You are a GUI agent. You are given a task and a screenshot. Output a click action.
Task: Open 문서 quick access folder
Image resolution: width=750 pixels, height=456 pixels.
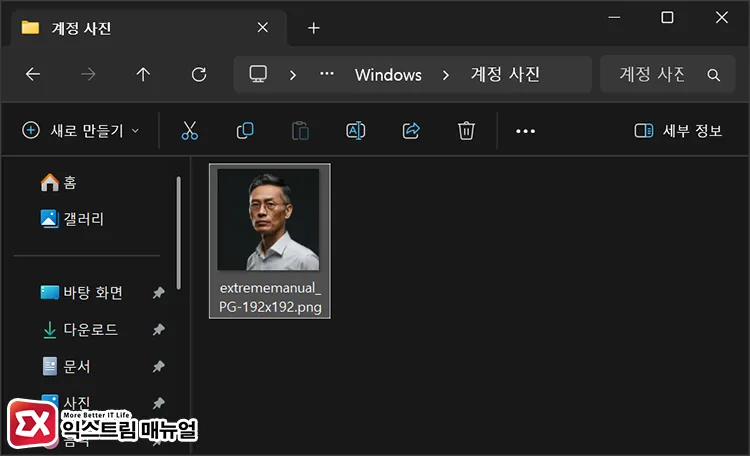tap(66, 367)
